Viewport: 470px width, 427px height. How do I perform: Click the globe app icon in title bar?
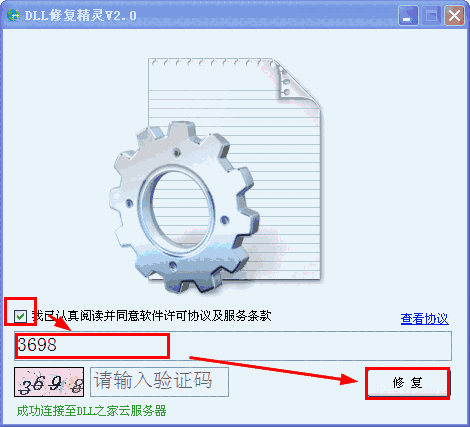click(13, 15)
